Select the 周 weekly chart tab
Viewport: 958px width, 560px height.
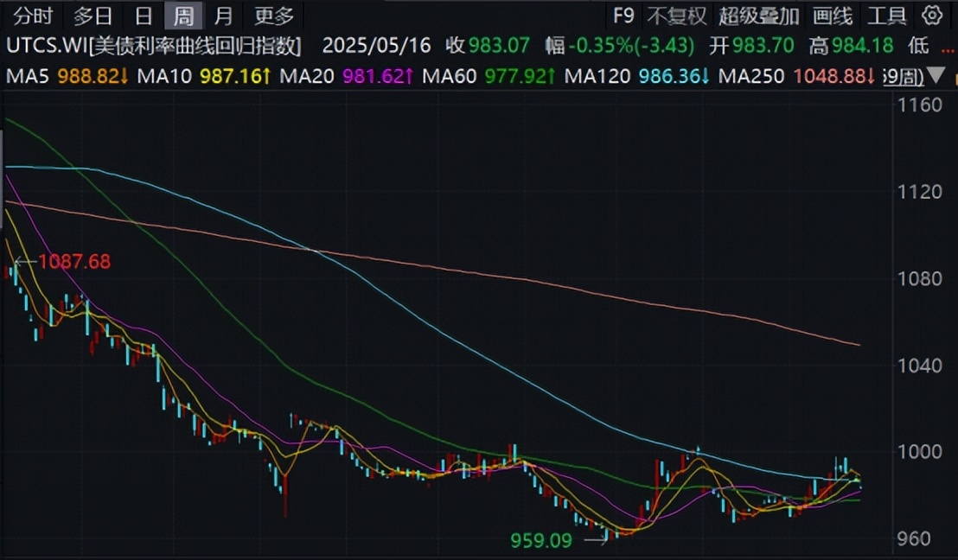[183, 16]
